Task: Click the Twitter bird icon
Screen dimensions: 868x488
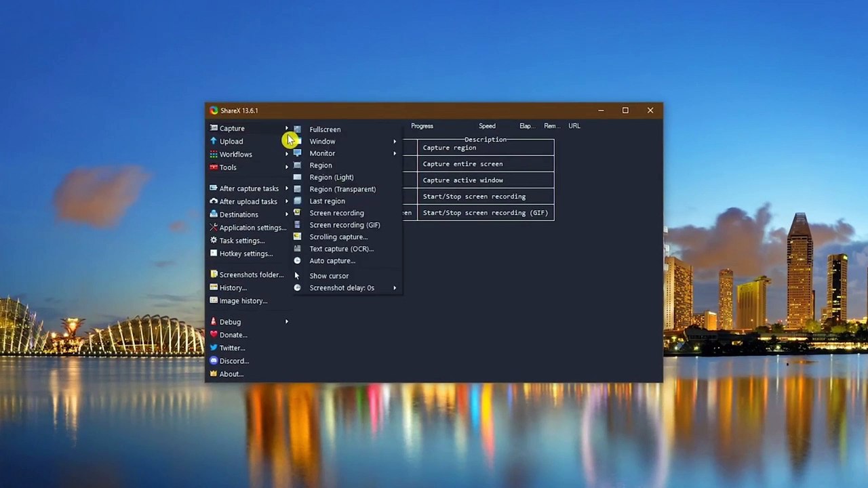Action: (214, 348)
